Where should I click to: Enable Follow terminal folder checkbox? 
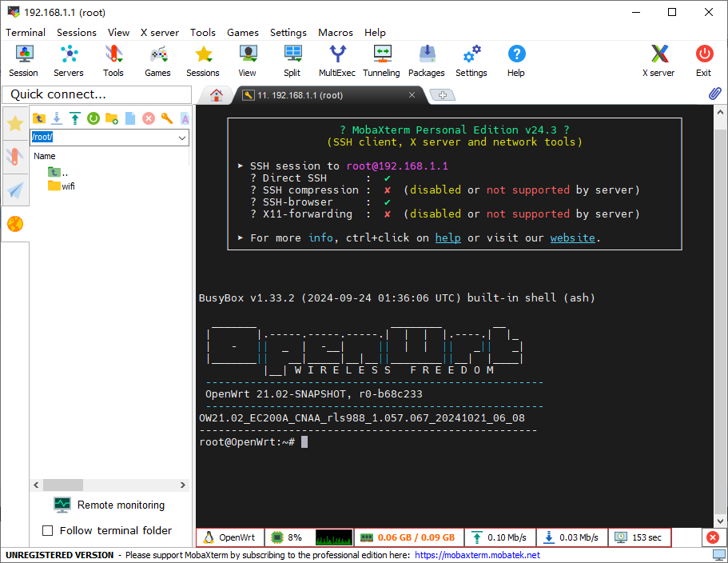coord(47,530)
